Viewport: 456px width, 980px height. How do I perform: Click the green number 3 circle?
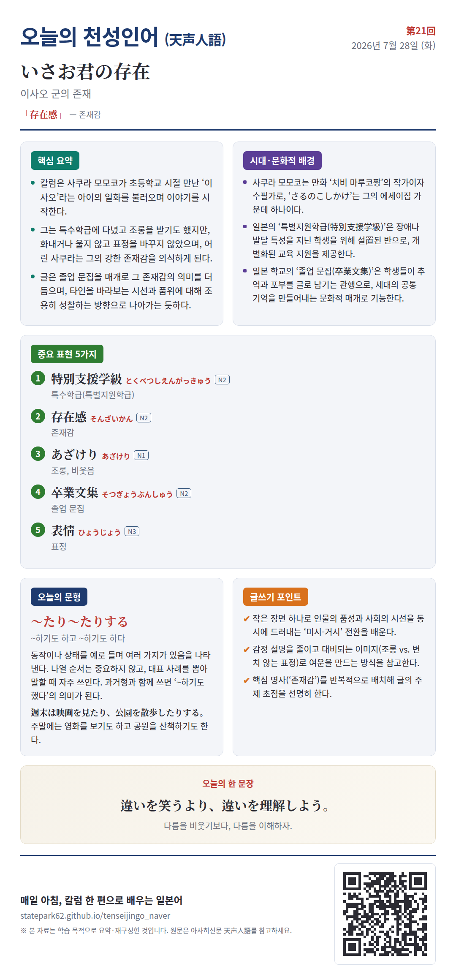(x=38, y=454)
